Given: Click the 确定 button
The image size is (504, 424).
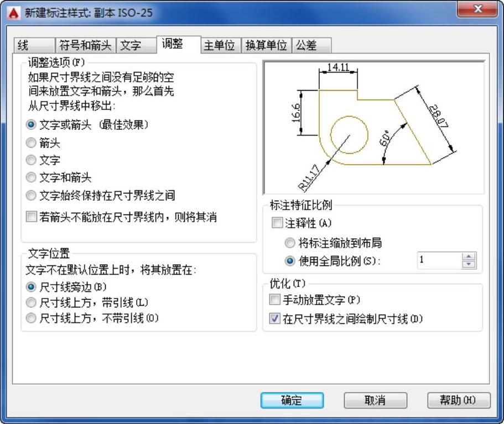Looking at the screenshot, I should [x=292, y=401].
